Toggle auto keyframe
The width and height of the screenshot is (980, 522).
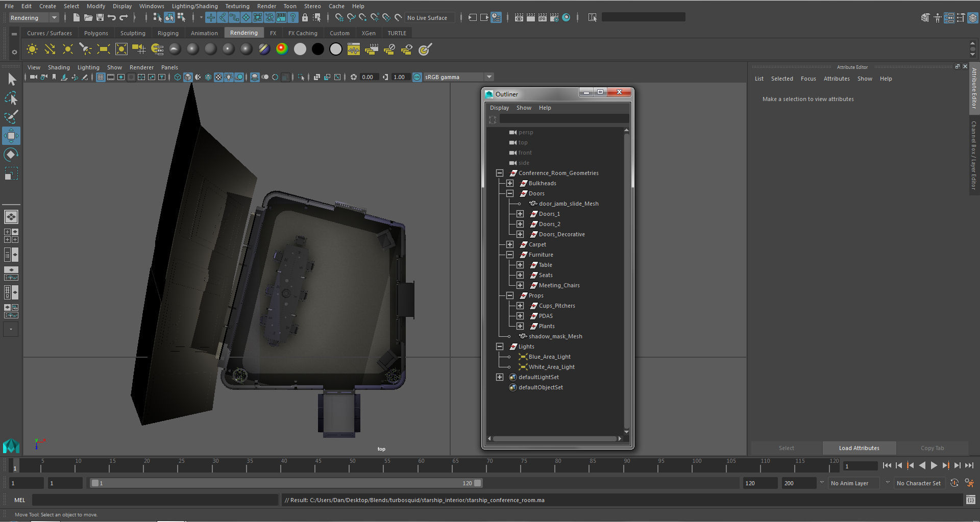(x=954, y=483)
